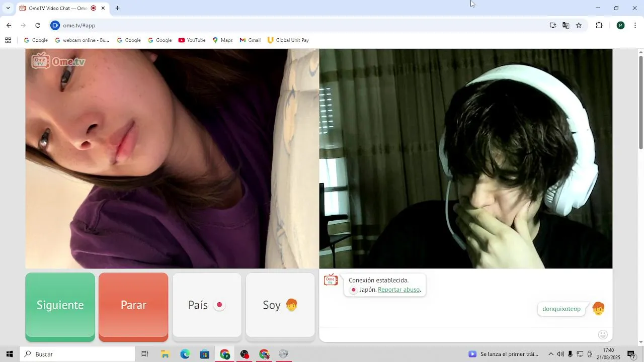644x362 pixels.
Task: Open the Soy gender selector
Action: click(x=280, y=305)
